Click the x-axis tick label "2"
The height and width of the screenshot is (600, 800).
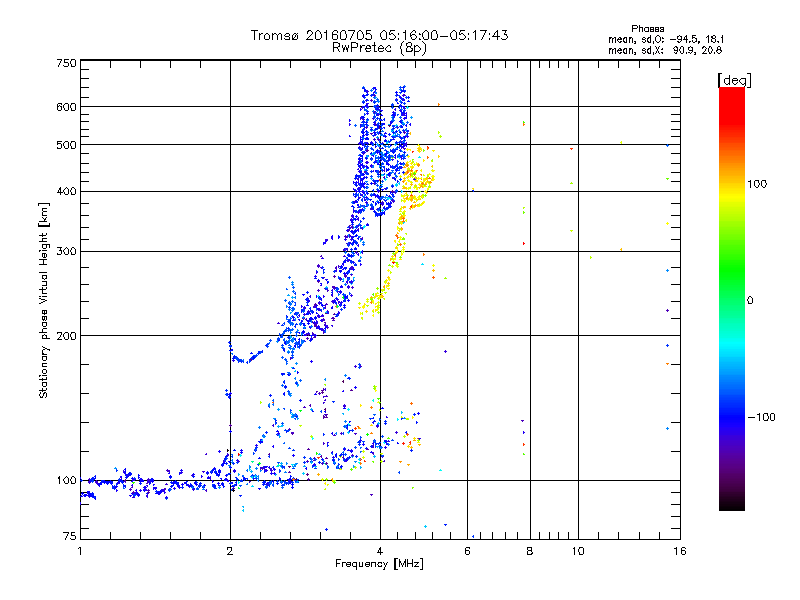click(x=230, y=551)
